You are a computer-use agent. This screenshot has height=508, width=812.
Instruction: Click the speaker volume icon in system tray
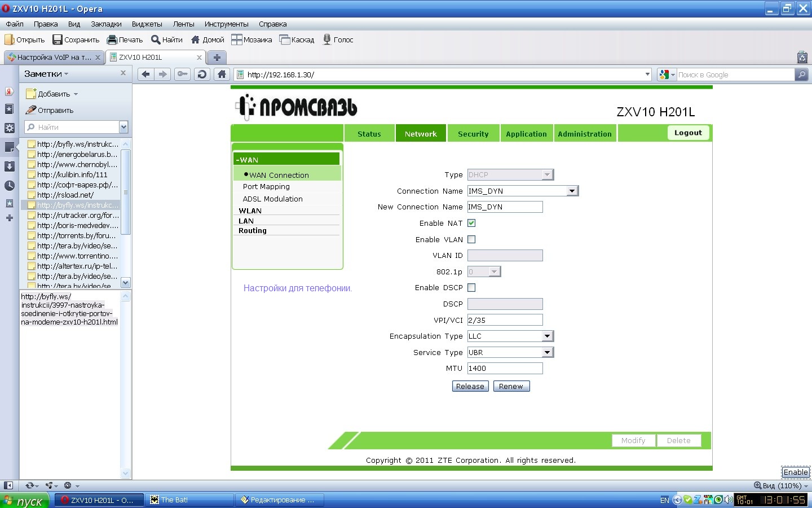coord(729,500)
